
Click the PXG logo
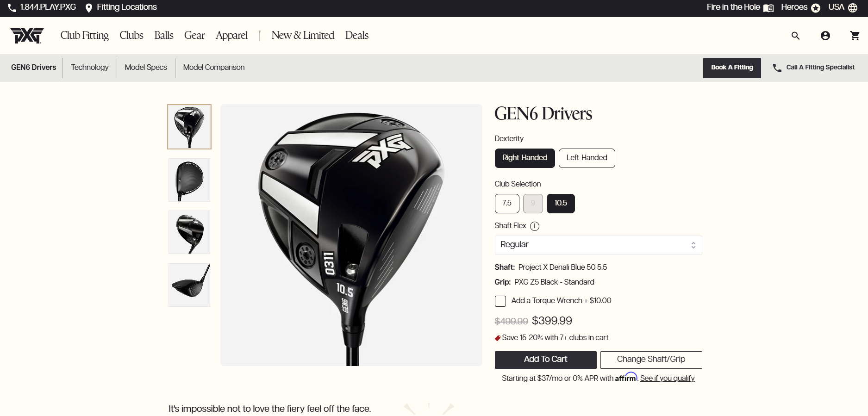pyautogui.click(x=27, y=36)
